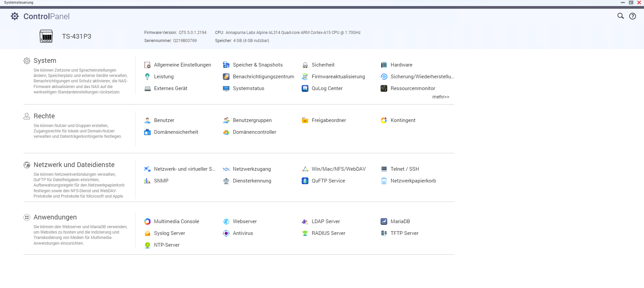The width and height of the screenshot is (644, 288).
Task: Open Netzwerk und Dateidienste category heading
Action: [x=74, y=165]
